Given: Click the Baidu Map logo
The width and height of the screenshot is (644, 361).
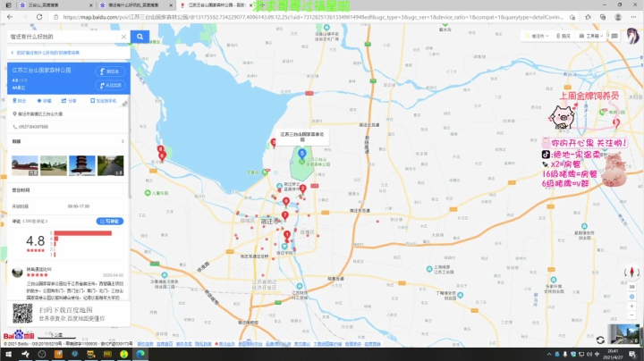Looking at the screenshot, I should click(x=19, y=335).
